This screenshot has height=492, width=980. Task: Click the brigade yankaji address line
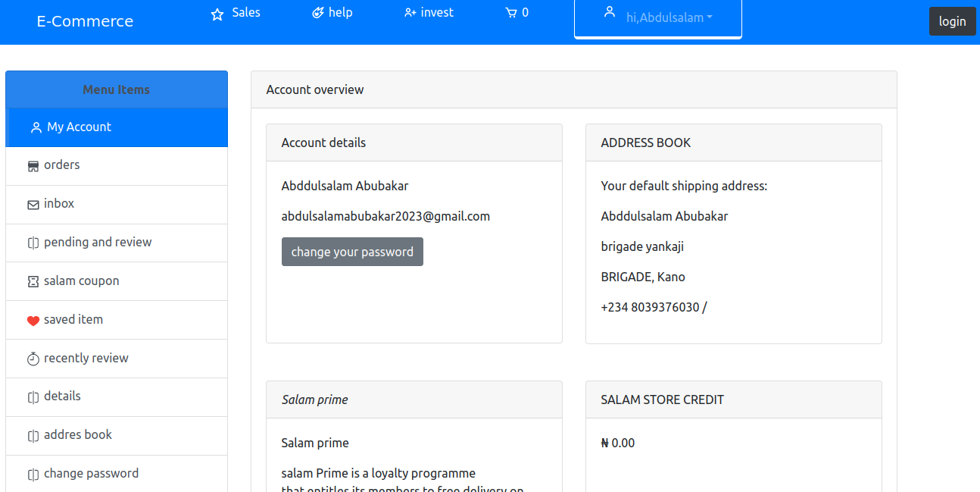642,246
